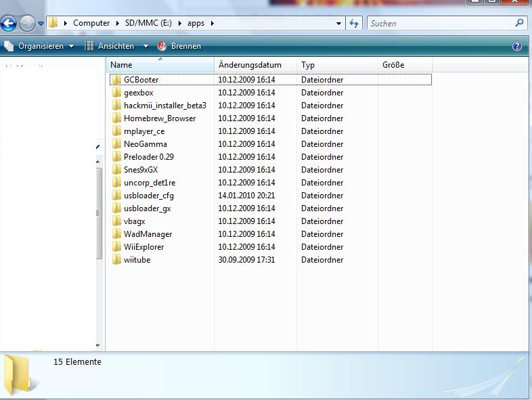Click the usbloader_gx folder name
This screenshot has height=400, width=532.
(148, 208)
